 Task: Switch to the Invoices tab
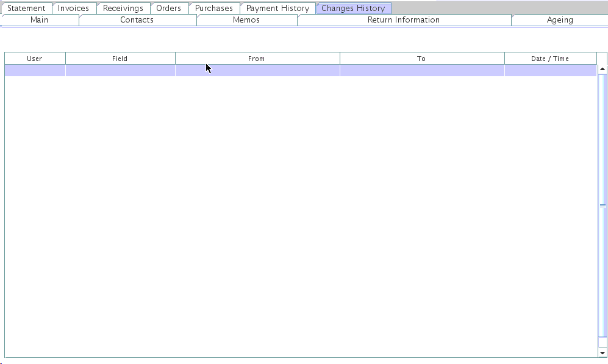(73, 9)
